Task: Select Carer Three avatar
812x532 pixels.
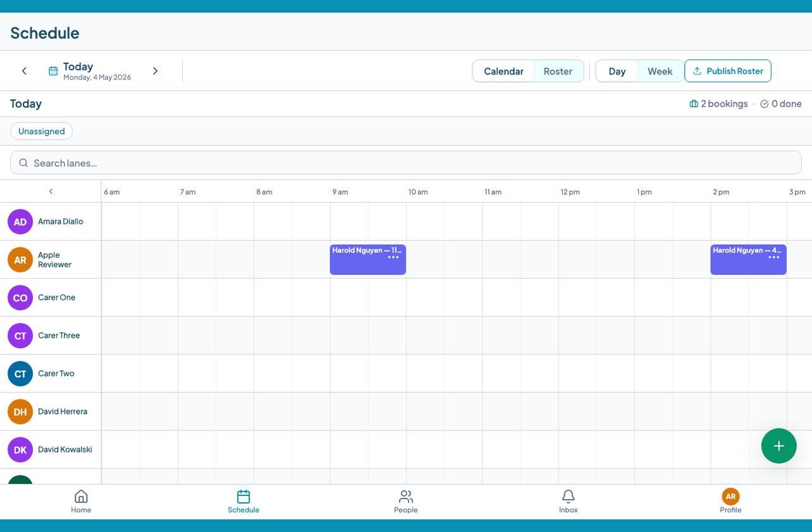Action: coord(20,336)
